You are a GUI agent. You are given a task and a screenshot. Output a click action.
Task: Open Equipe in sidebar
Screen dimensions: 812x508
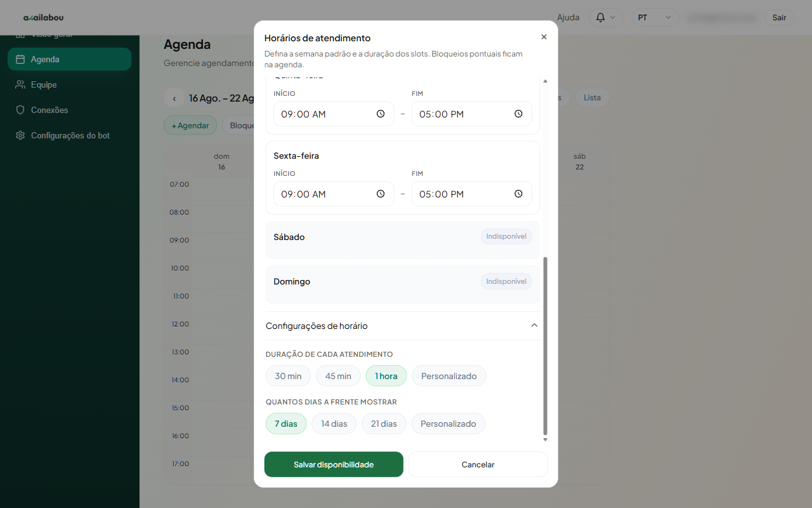pos(70,84)
